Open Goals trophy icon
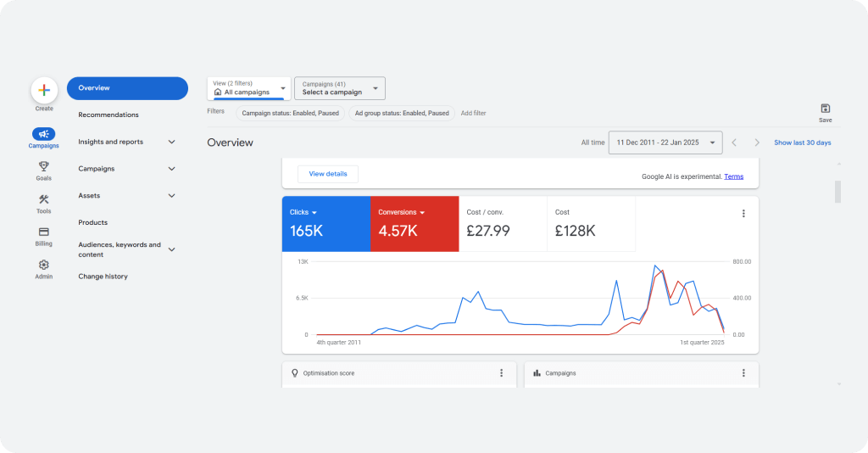 (44, 166)
